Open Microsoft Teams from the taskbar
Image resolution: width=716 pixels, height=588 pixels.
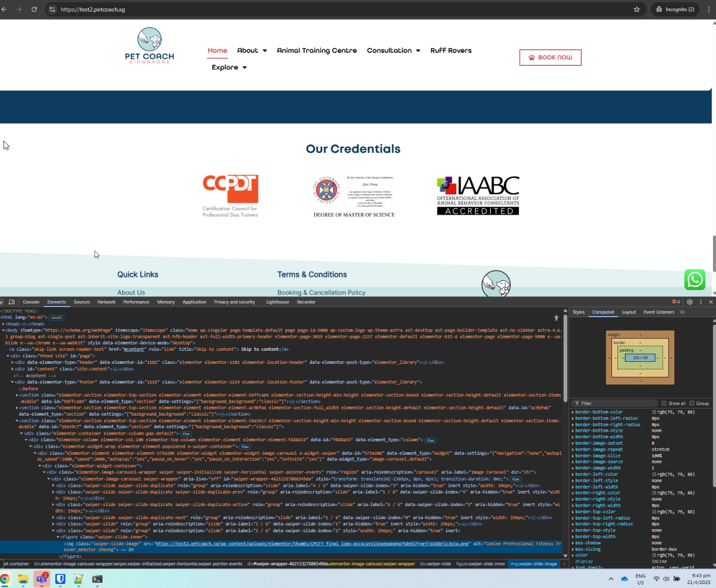point(41,579)
